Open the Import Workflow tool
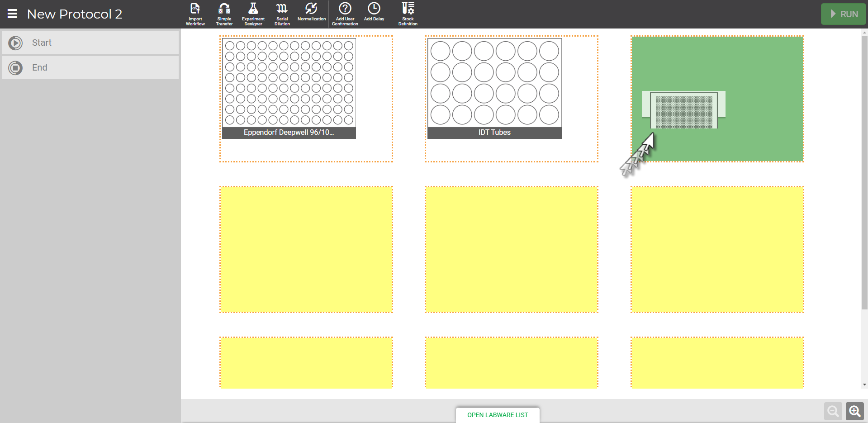This screenshot has height=423, width=868. click(x=195, y=14)
